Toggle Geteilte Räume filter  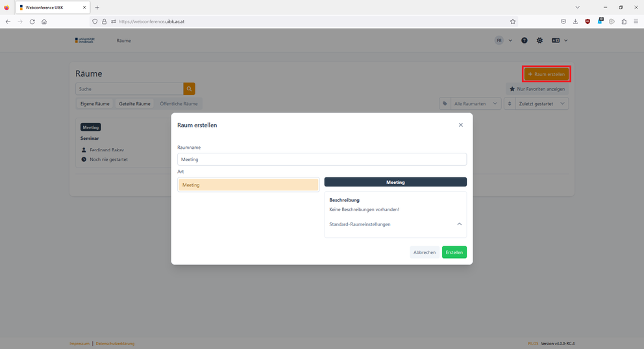[134, 103]
